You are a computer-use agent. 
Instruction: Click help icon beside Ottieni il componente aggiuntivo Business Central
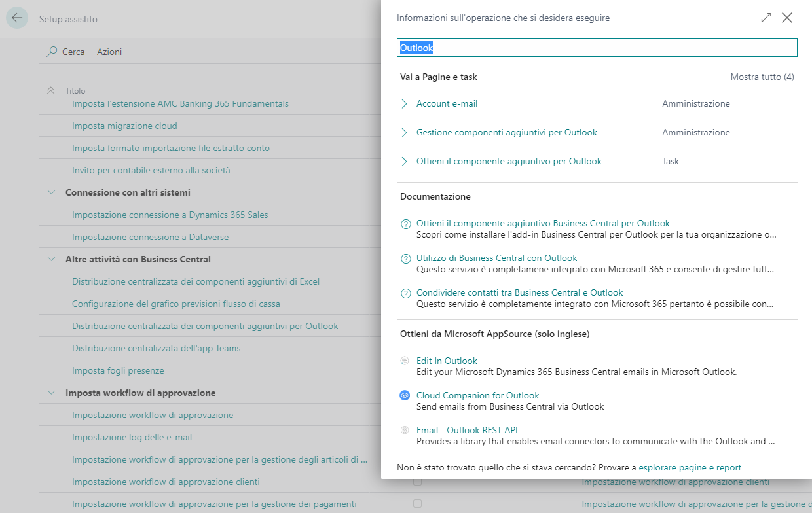[405, 224]
